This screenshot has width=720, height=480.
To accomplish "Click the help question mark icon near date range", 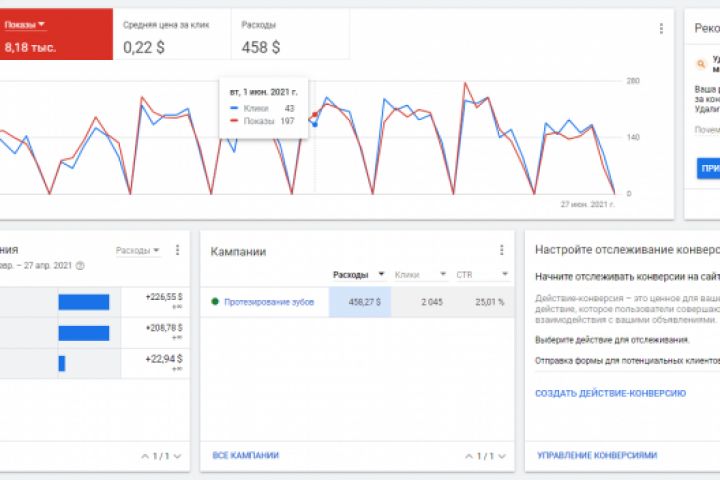I will click(x=80, y=266).
